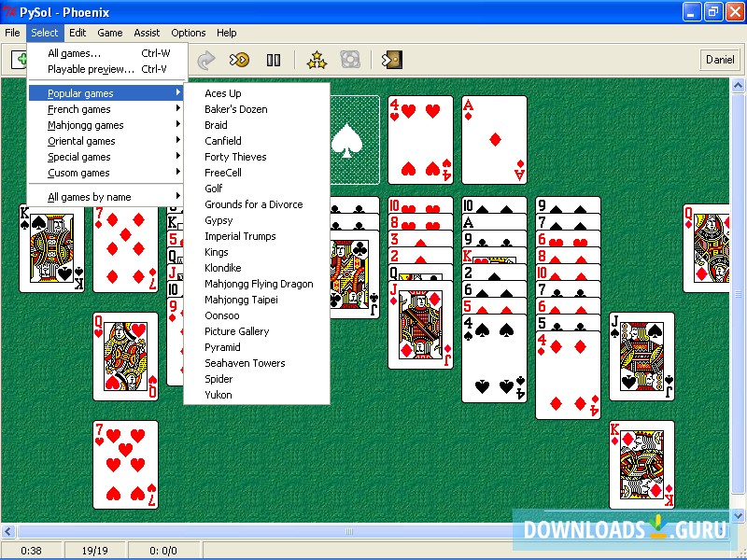The height and width of the screenshot is (560, 747).
Task: Pause the game with the pause icon
Action: [x=273, y=60]
